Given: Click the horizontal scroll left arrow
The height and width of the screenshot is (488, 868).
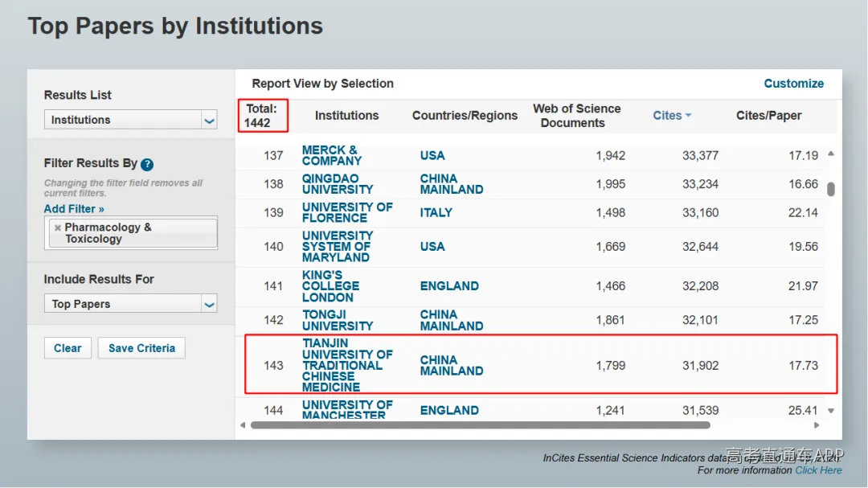Looking at the screenshot, I should point(243,425).
